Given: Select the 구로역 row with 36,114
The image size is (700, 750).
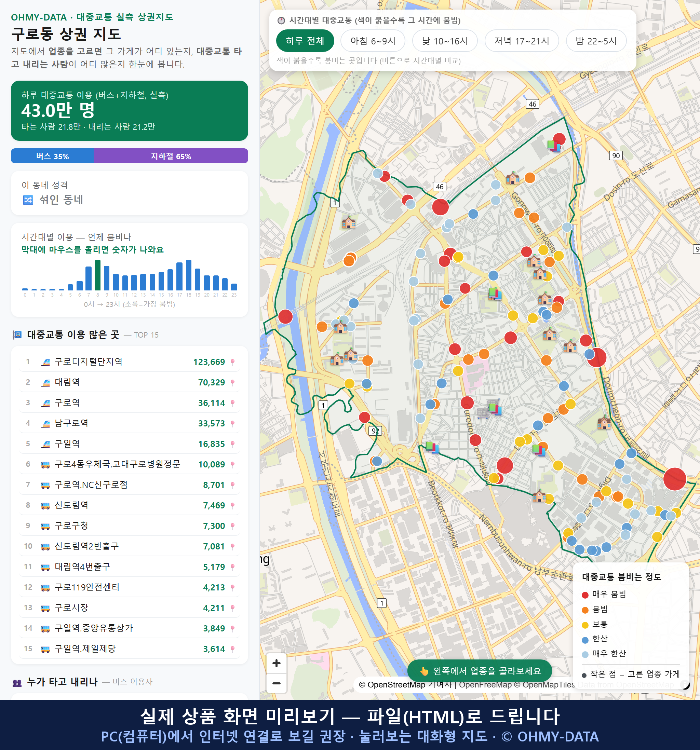Looking at the screenshot, I should (130, 403).
